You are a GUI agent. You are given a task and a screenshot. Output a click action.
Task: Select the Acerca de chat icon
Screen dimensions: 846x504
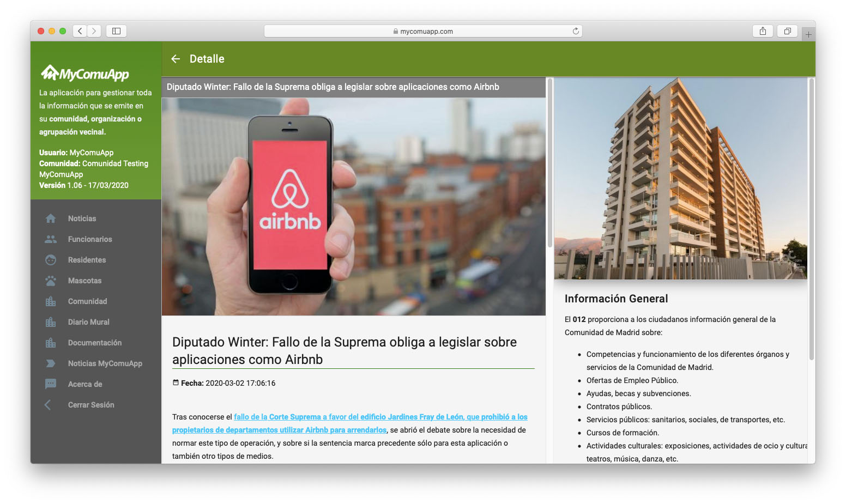click(x=50, y=384)
